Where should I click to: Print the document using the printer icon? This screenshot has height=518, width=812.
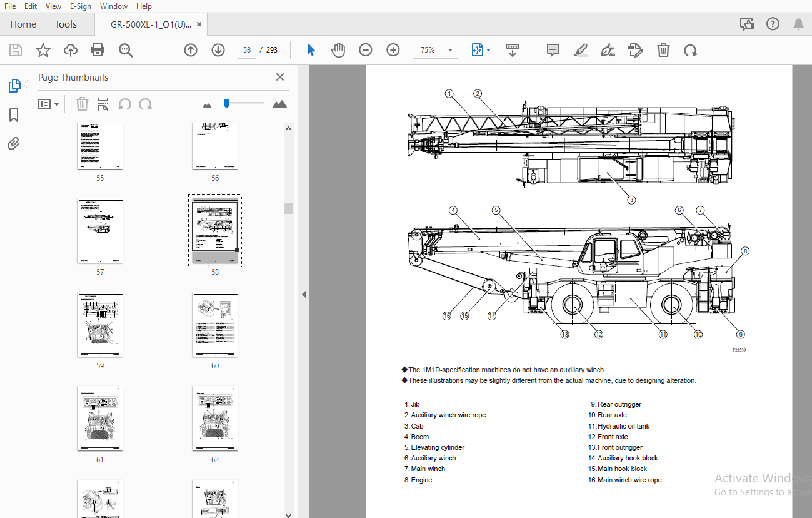pyautogui.click(x=98, y=50)
